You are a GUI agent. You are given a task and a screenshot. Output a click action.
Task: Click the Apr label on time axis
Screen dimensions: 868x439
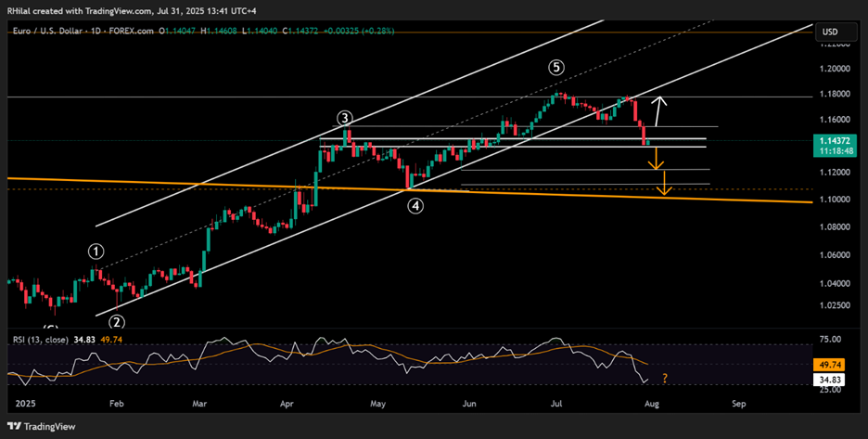287,405
